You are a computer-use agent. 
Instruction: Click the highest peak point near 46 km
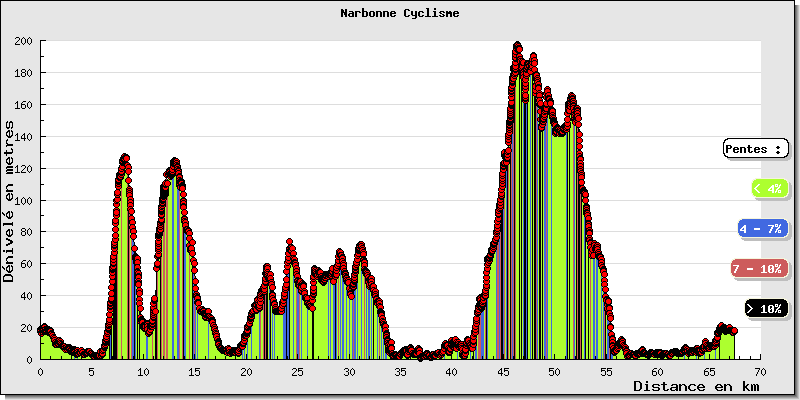coord(517,45)
